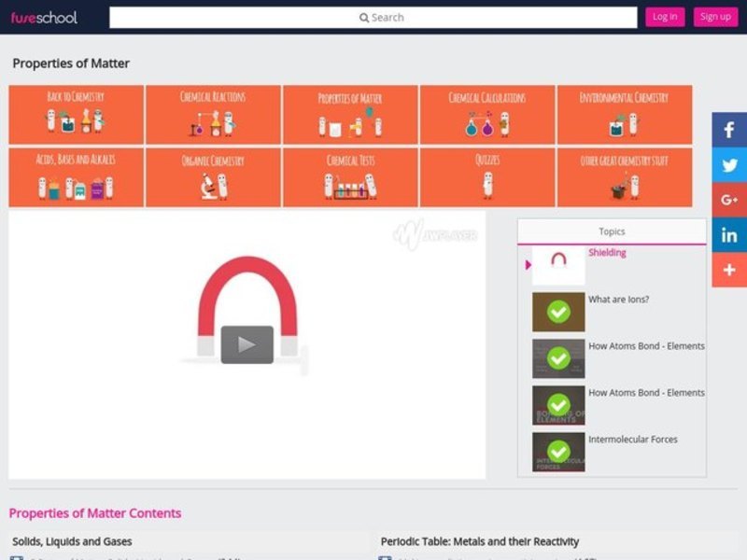Open the Quizzes category tile
The image size is (747, 560).
point(487,176)
